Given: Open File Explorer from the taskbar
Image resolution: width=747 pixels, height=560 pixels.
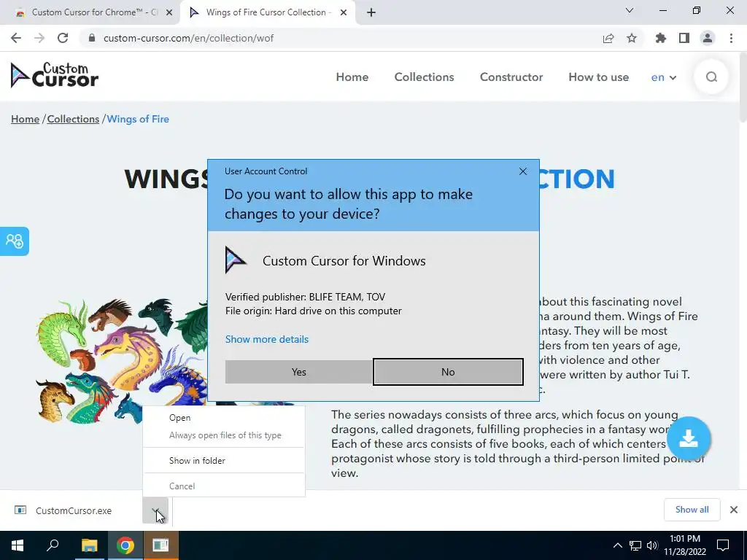Looking at the screenshot, I should pyautogui.click(x=89, y=545).
